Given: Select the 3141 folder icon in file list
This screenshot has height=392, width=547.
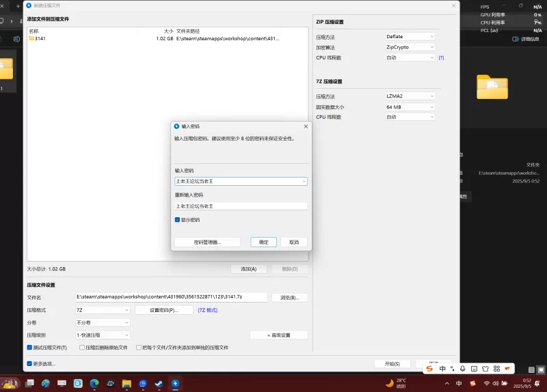Looking at the screenshot, I should pyautogui.click(x=31, y=38).
